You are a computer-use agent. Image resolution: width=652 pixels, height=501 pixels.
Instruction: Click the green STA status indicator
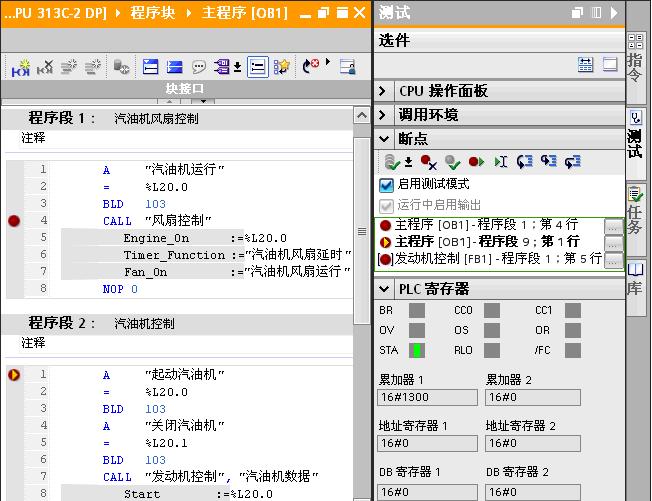[417, 350]
